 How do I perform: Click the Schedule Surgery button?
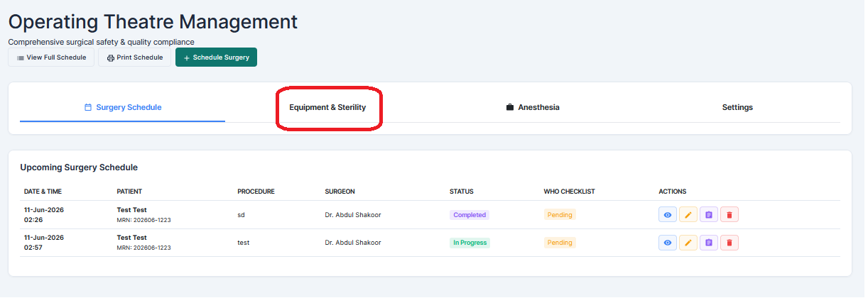click(216, 57)
